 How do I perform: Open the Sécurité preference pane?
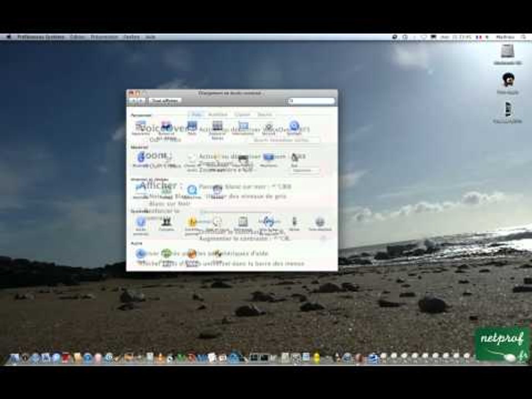pyautogui.click(x=268, y=128)
